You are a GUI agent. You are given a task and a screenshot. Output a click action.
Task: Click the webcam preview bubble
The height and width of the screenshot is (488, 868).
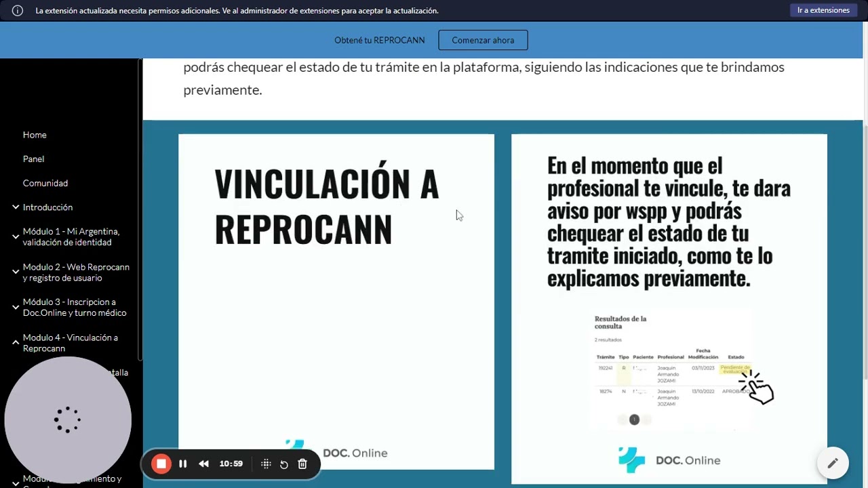click(x=68, y=420)
